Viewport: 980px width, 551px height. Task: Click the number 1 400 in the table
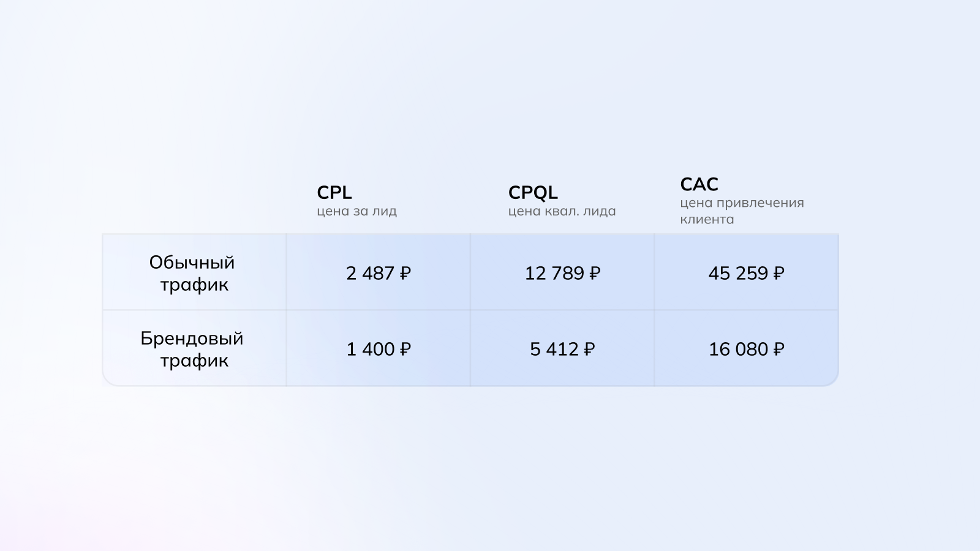pos(370,349)
